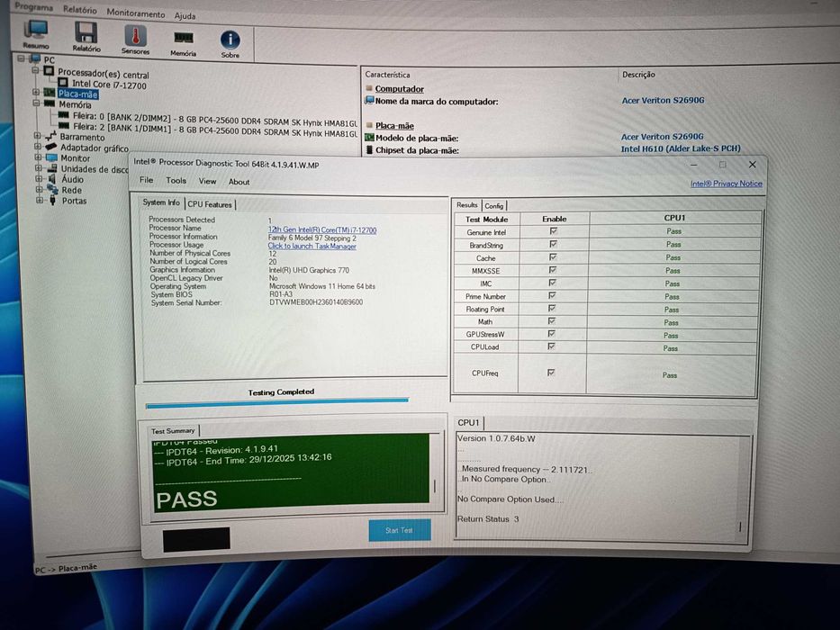Click the Portas connector icon
This screenshot has height=630, width=840.
coord(52,200)
